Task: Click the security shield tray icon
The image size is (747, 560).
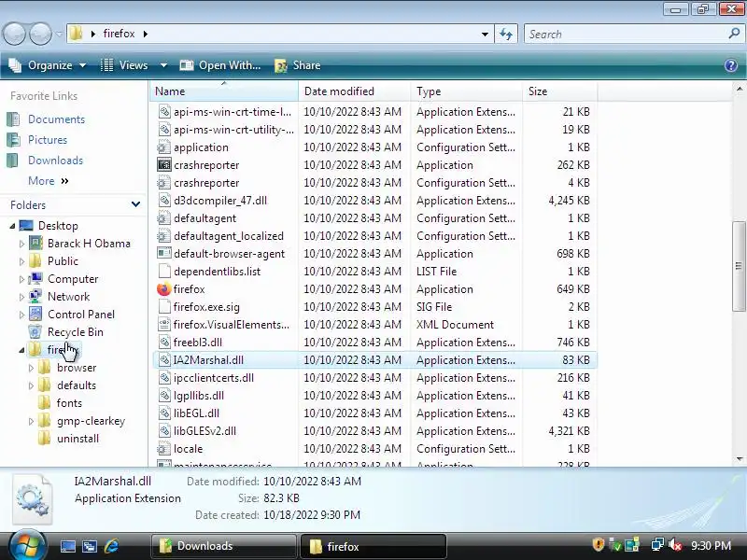Action: point(598,545)
